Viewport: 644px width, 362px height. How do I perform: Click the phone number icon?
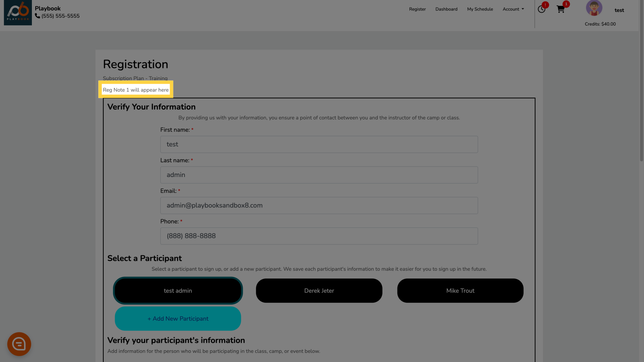[x=38, y=16]
